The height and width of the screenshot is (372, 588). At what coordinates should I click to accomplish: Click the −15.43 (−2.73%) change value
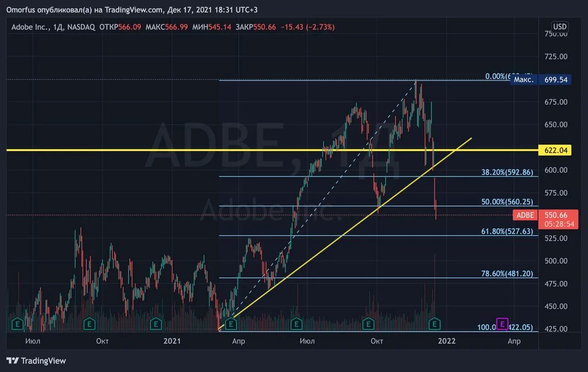coord(307,27)
